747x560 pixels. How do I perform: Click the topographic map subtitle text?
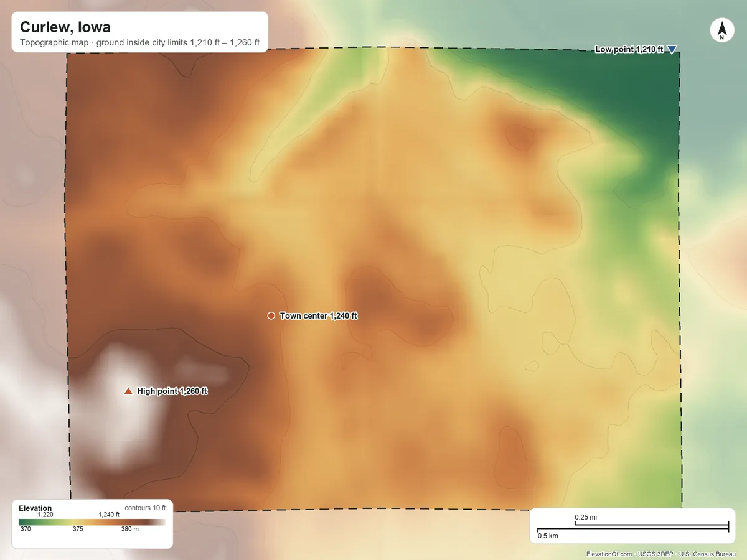[139, 44]
